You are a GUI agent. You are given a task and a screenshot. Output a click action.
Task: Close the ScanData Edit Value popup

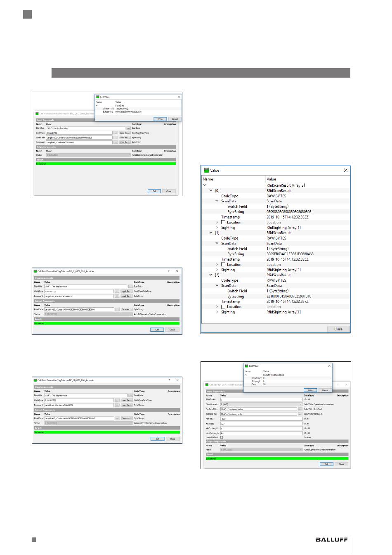[179, 97]
